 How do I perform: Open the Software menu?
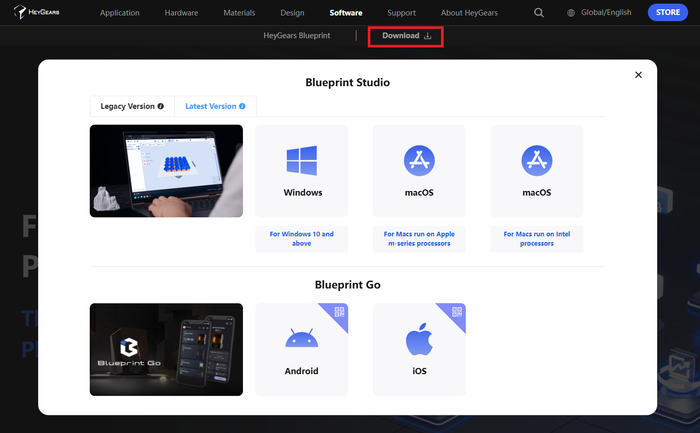click(346, 13)
